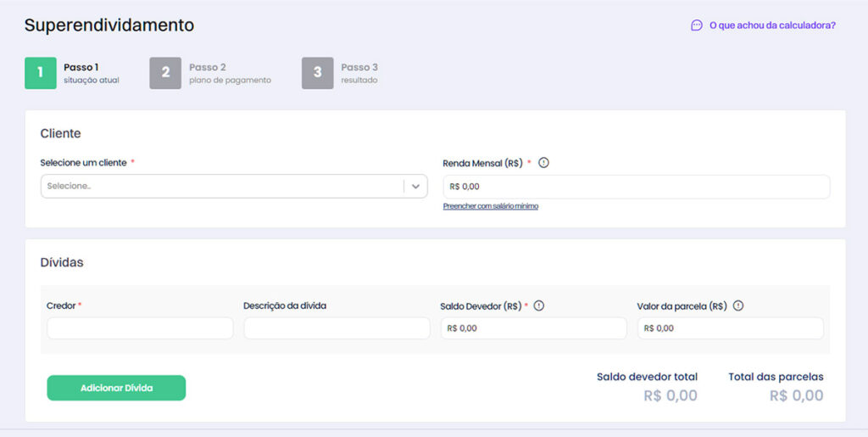
Task: Click the info icon beside Saldo Devedor
Action: click(539, 306)
